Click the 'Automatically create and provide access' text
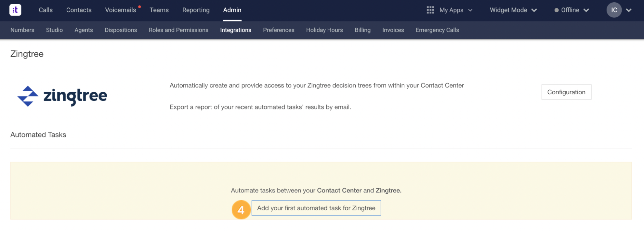 pyautogui.click(x=317, y=85)
